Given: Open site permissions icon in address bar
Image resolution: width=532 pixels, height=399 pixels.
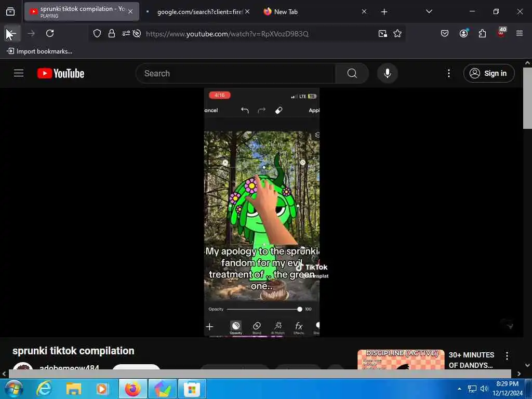Looking at the screenshot, I should click(x=126, y=33).
